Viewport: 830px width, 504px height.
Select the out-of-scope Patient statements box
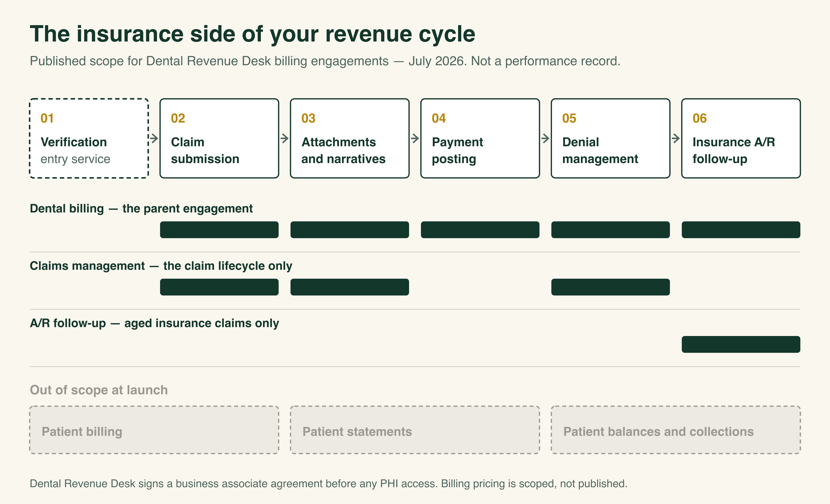[415, 430]
